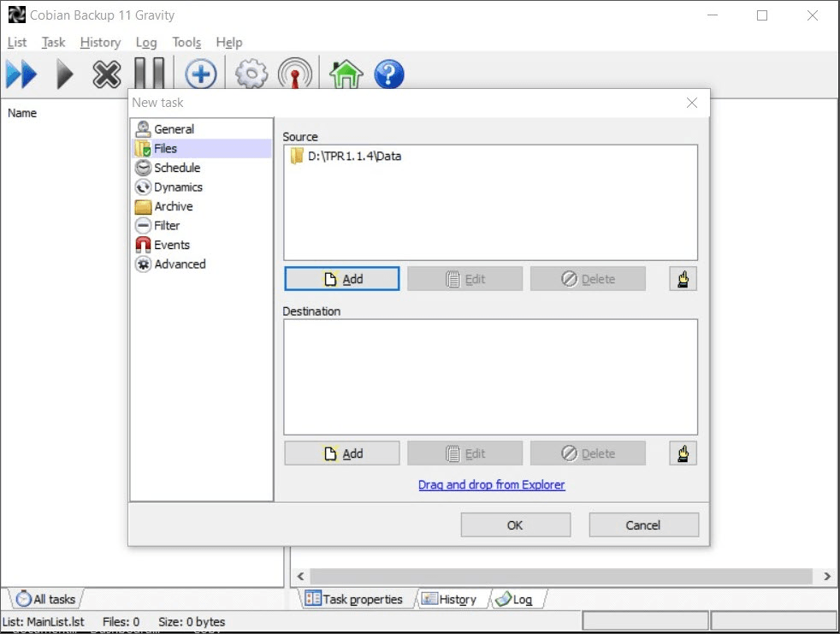Minimize the Cobian Backup window
Image resolution: width=840 pixels, height=634 pixels.
713,15
